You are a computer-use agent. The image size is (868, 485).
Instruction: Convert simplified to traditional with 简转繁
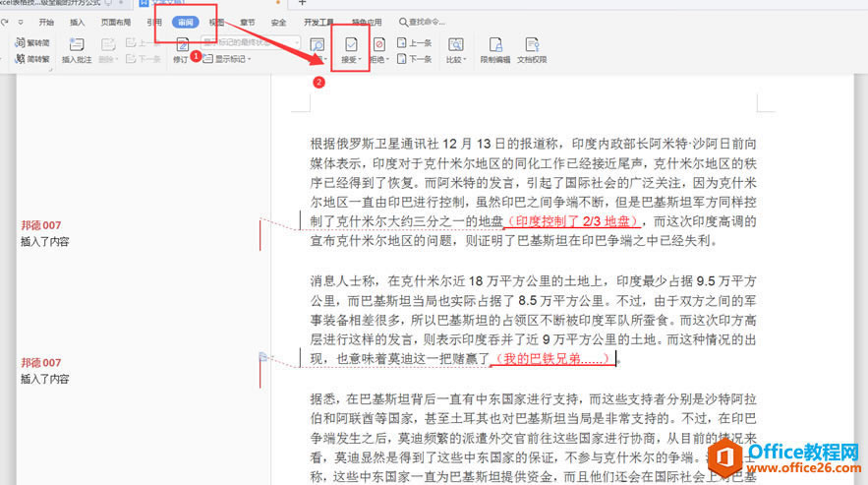[32, 59]
